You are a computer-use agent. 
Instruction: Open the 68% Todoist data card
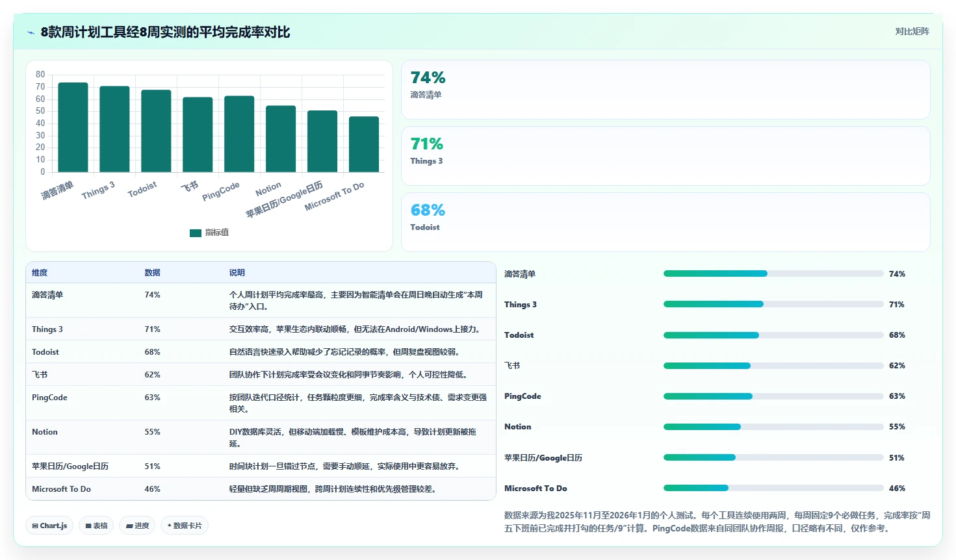(x=665, y=222)
